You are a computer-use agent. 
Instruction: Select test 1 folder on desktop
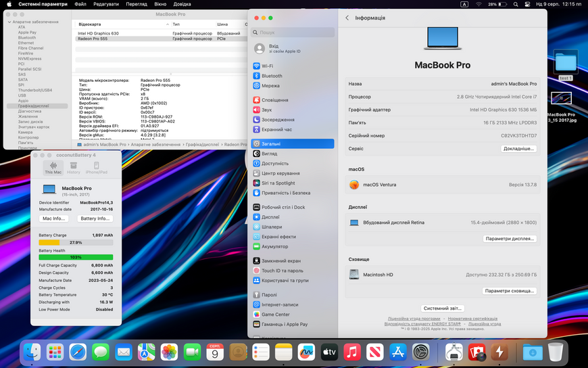566,65
